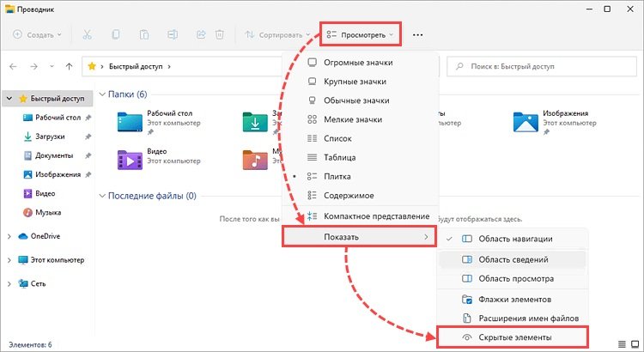Choose Список view
The width and height of the screenshot is (644, 352).
360,138
